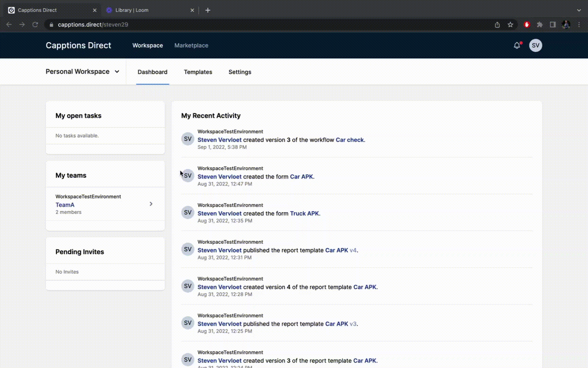Open the Chrome three-dot menu
Screen dimensions: 588x368
pos(579,25)
